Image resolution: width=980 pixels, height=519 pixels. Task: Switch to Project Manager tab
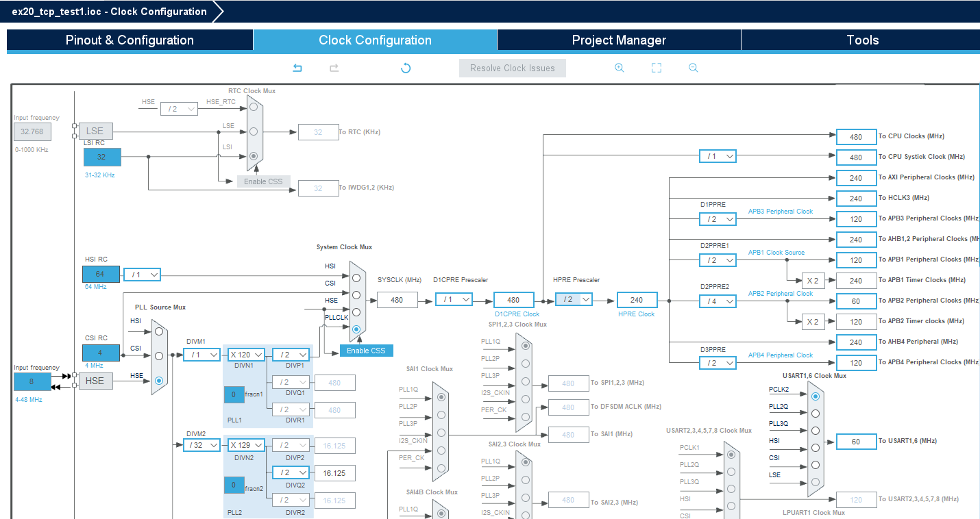tap(619, 40)
